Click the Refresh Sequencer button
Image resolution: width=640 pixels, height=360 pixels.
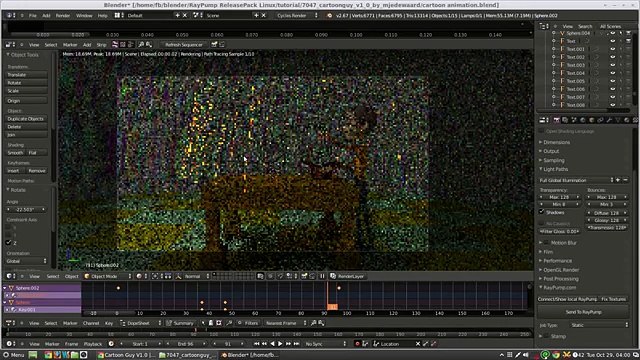183,45
